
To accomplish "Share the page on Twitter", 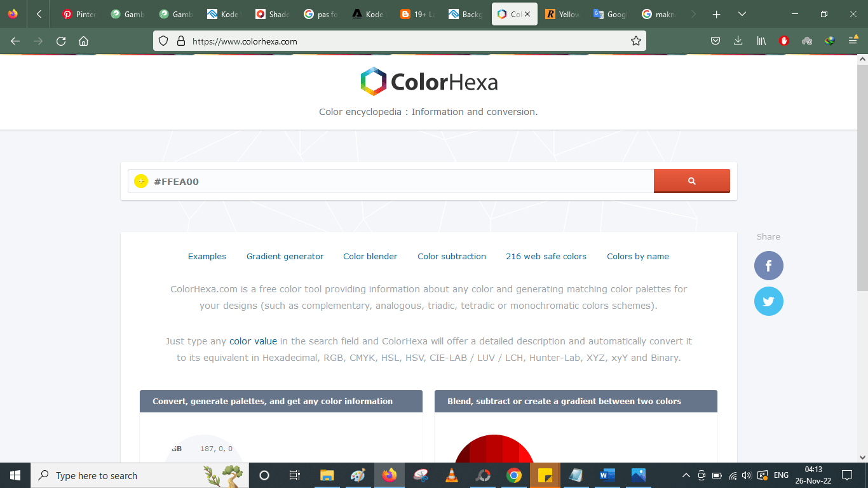I will [x=769, y=301].
